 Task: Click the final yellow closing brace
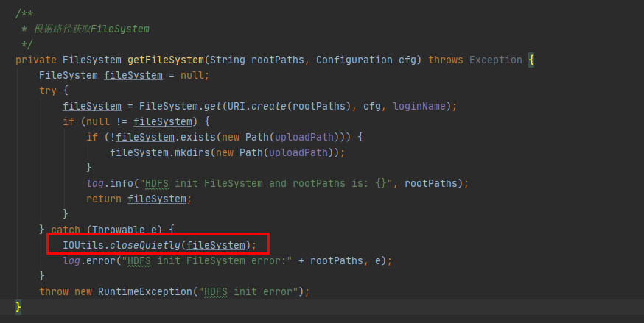(18, 307)
